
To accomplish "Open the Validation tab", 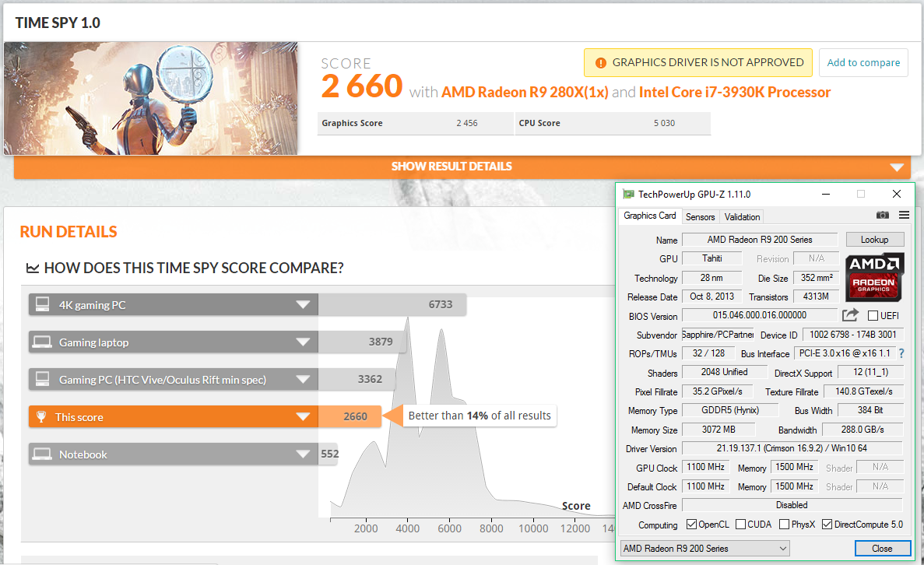I will [x=741, y=216].
